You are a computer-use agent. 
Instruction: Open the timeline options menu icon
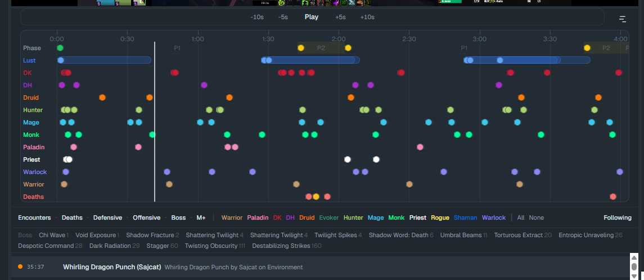[x=623, y=19]
